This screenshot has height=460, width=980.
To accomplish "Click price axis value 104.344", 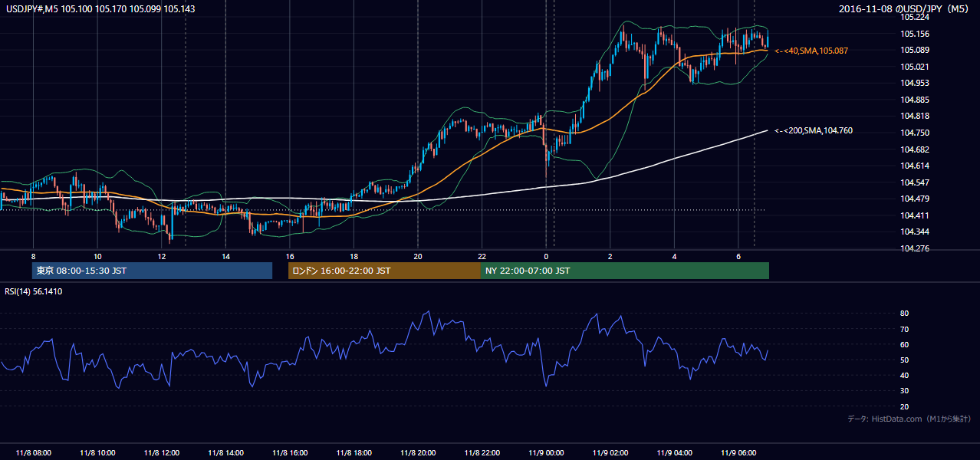I will point(914,232).
